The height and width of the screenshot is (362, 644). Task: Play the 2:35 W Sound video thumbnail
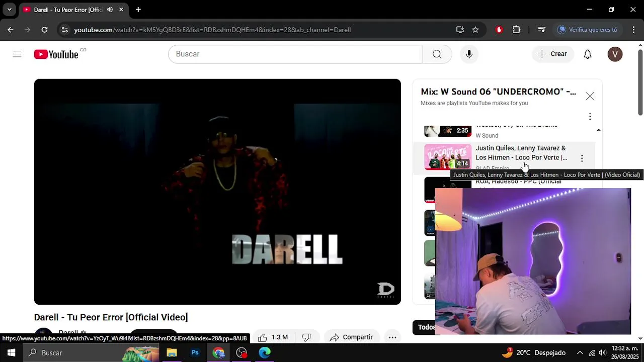point(448,131)
